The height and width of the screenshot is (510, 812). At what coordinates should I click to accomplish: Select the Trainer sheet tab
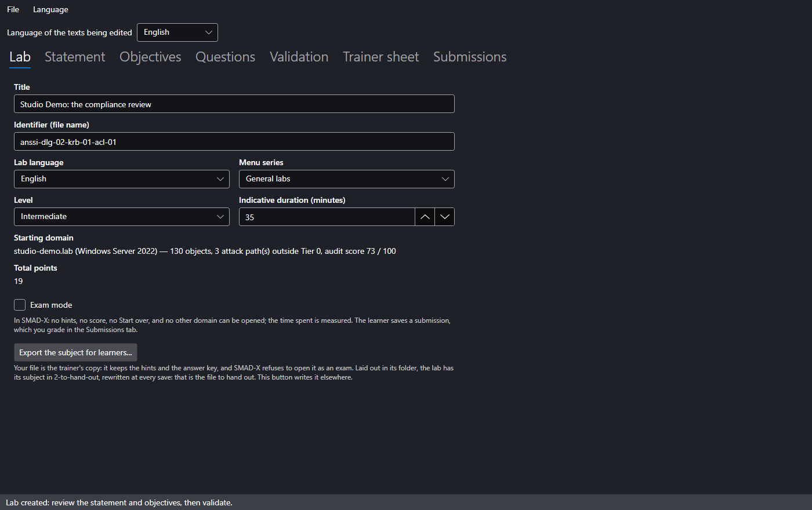pos(380,57)
